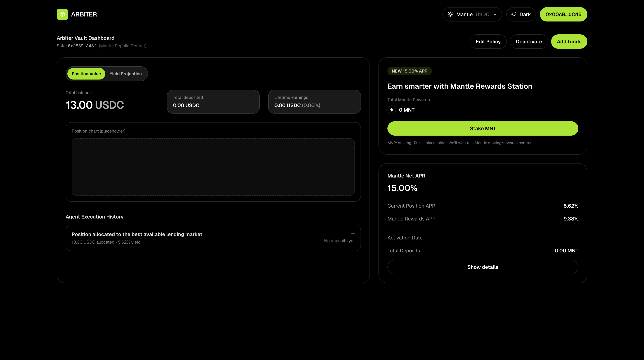The width and height of the screenshot is (644, 360).
Task: Expand Show details in APR card
Action: click(x=482, y=267)
